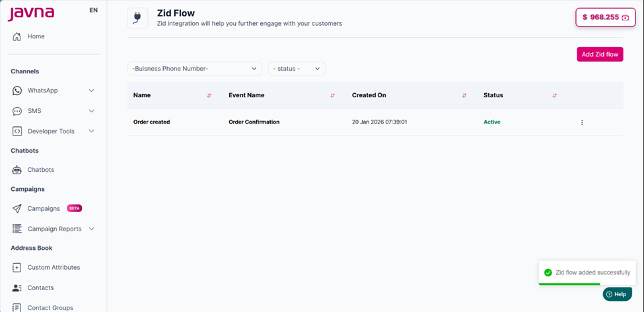Open the Business Phone Number dropdown

tap(194, 69)
